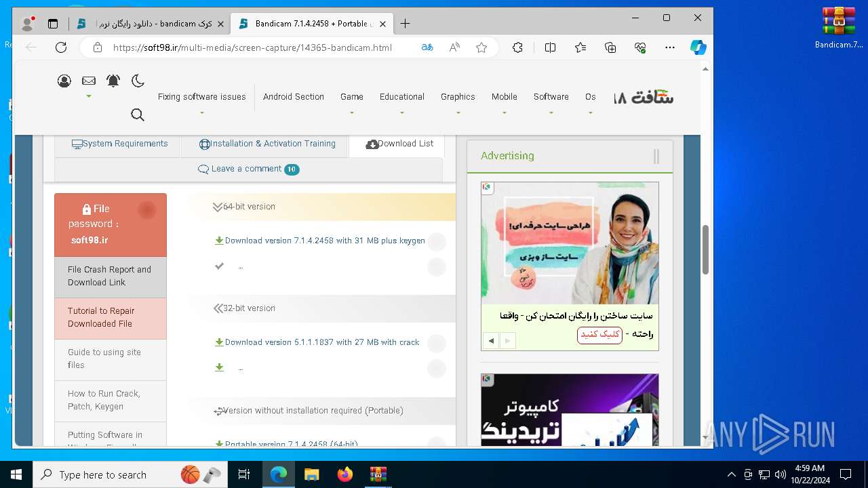Download version 7.1.4.2458 with keygen

coord(325,241)
